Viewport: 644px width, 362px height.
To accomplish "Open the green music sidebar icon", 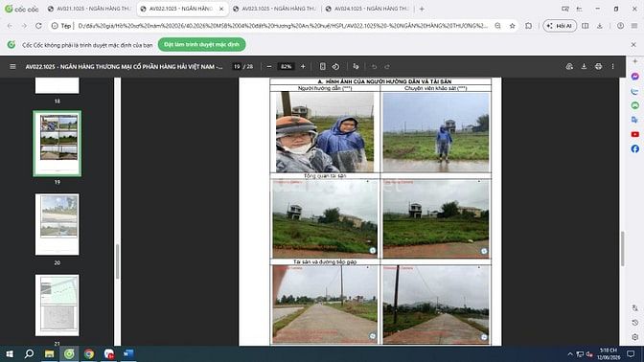I will pyautogui.click(x=635, y=105).
